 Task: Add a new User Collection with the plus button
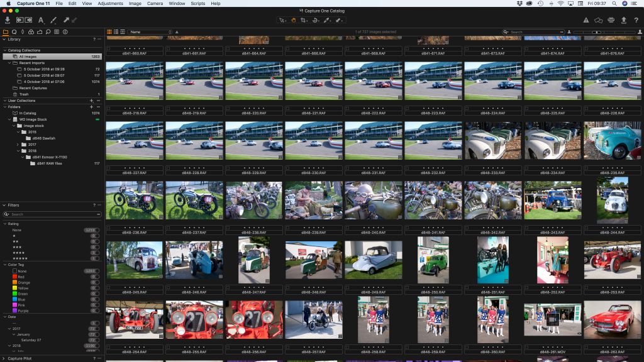click(x=92, y=101)
